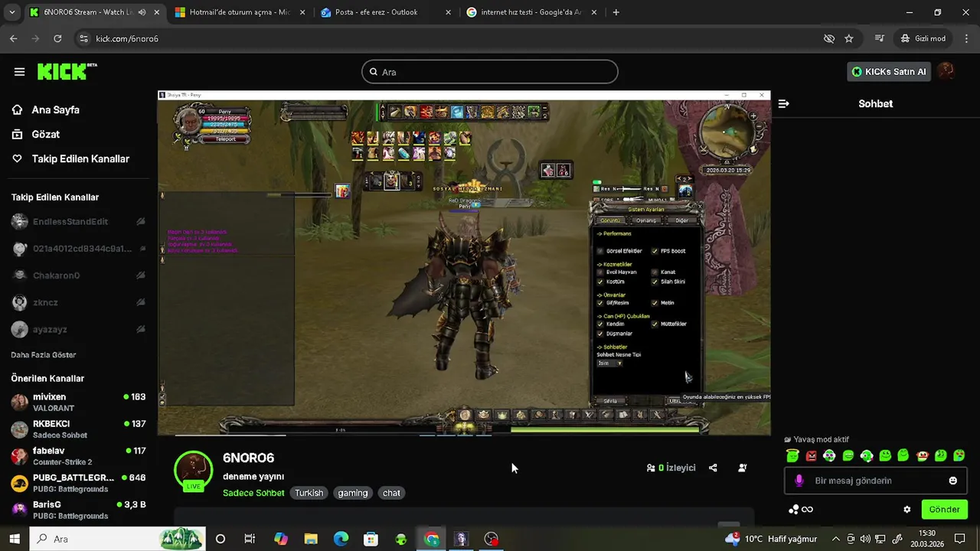Insert the red angry emote
The height and width of the screenshot is (551, 980).
point(811,456)
